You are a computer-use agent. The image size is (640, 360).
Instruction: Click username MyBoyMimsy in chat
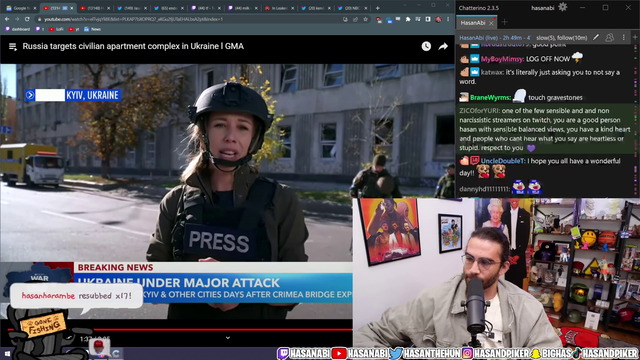(502, 59)
